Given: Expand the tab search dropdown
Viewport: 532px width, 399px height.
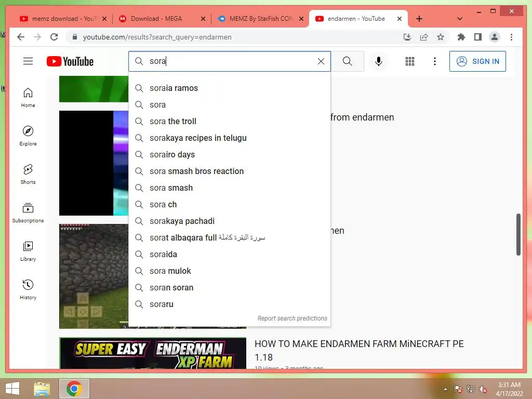Looking at the screenshot, I should click(460, 19).
